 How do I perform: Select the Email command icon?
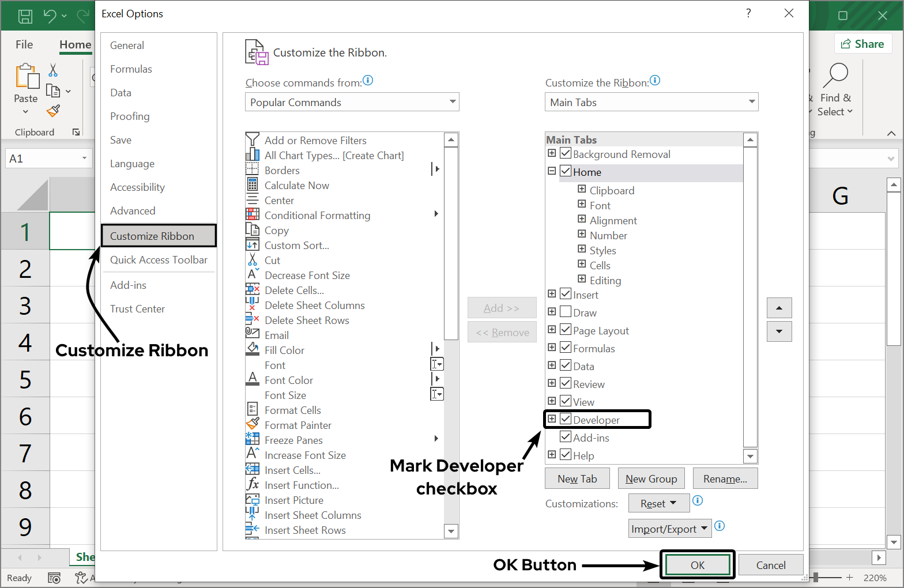[x=253, y=333]
